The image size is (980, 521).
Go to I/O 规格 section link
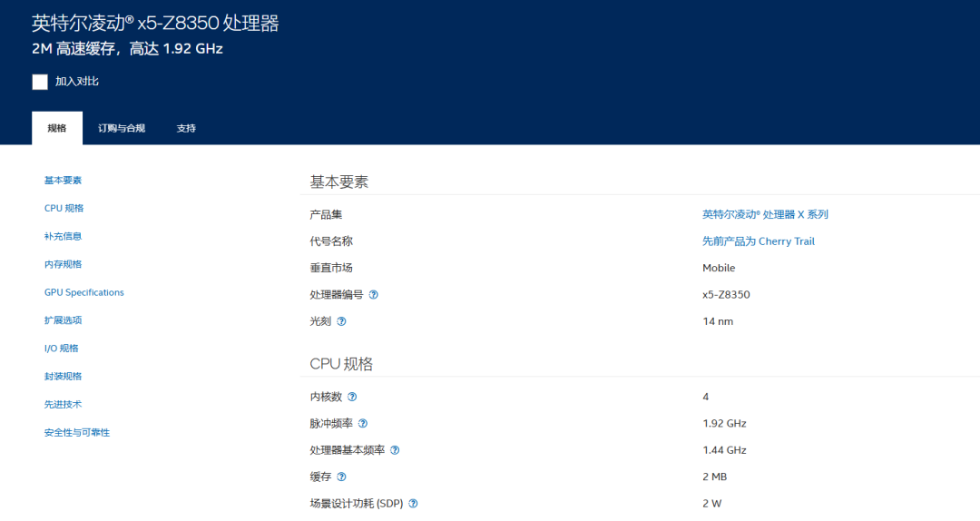click(62, 349)
